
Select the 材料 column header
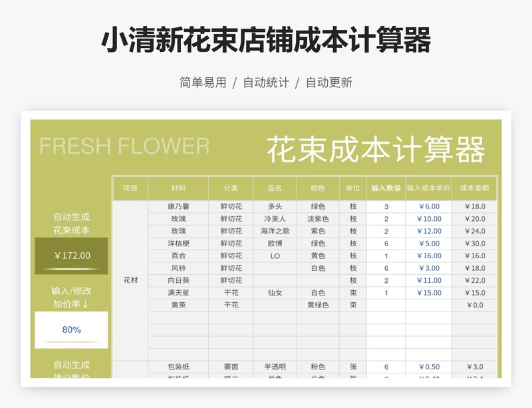tap(178, 188)
